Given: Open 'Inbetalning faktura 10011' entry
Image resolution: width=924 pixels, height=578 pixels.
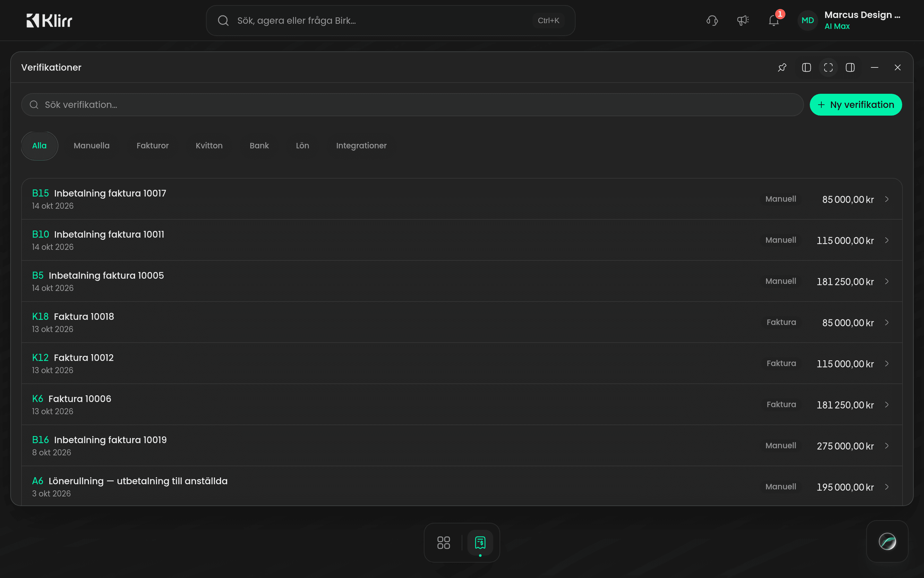Looking at the screenshot, I should pyautogui.click(x=462, y=240).
